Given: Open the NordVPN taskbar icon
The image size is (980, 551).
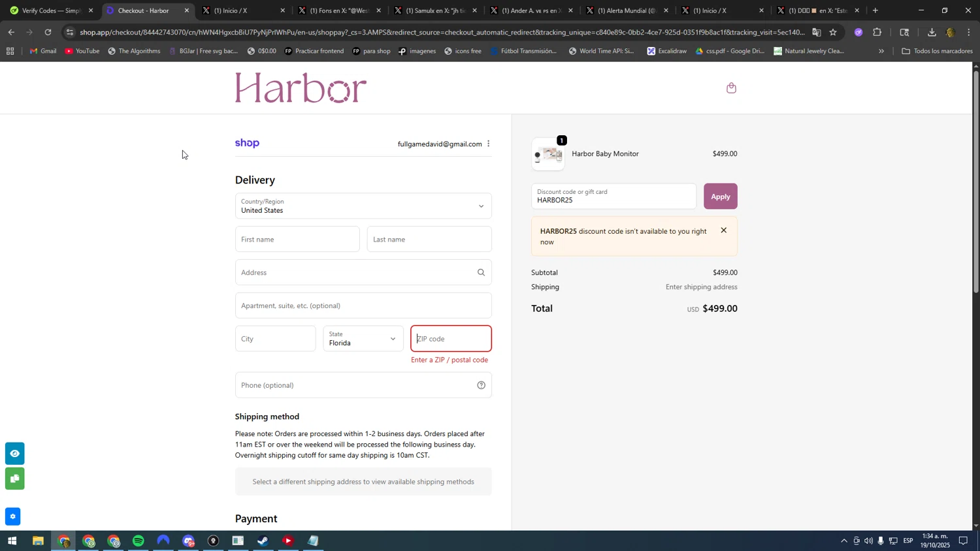Looking at the screenshot, I should point(163,541).
